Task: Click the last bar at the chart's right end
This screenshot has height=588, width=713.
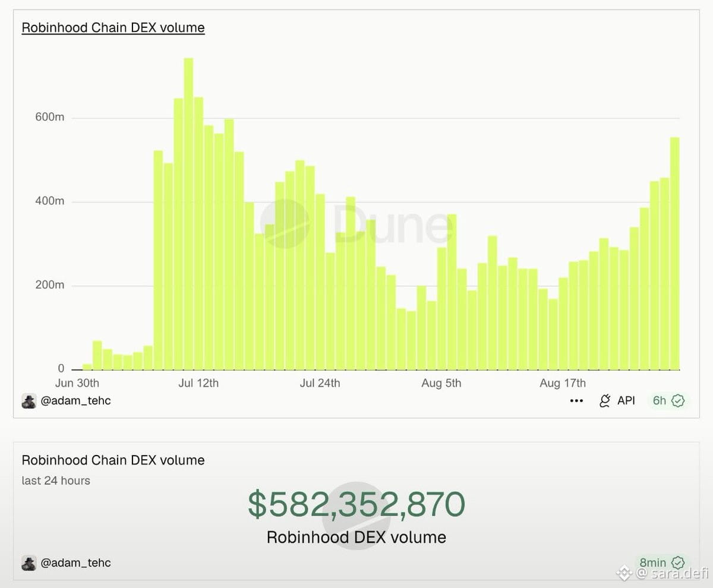Action: click(675, 254)
